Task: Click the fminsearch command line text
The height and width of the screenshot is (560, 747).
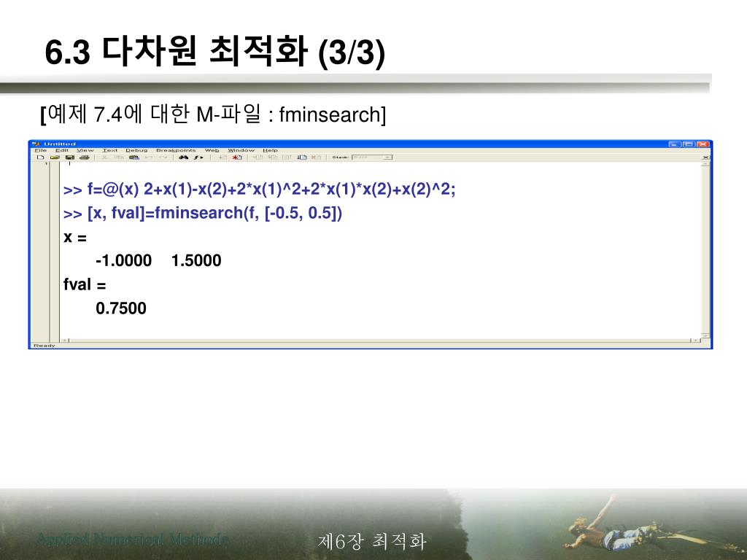Action: [x=203, y=213]
